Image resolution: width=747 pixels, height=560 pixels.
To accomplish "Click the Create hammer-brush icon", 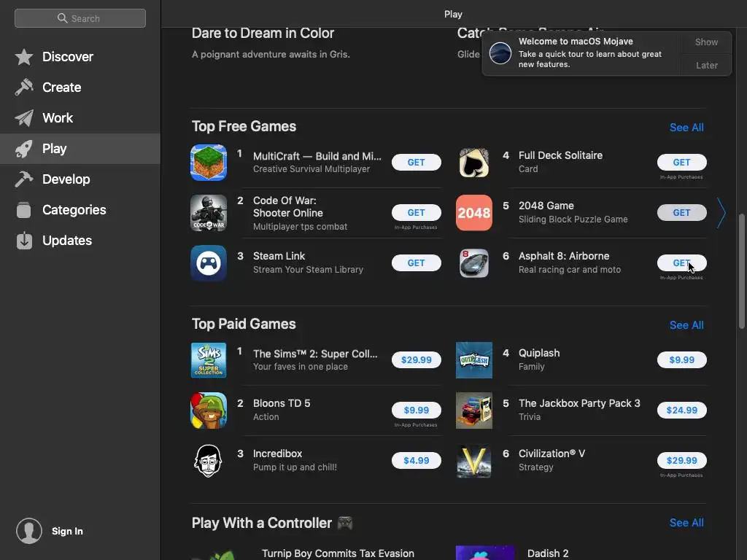I will 24,87.
